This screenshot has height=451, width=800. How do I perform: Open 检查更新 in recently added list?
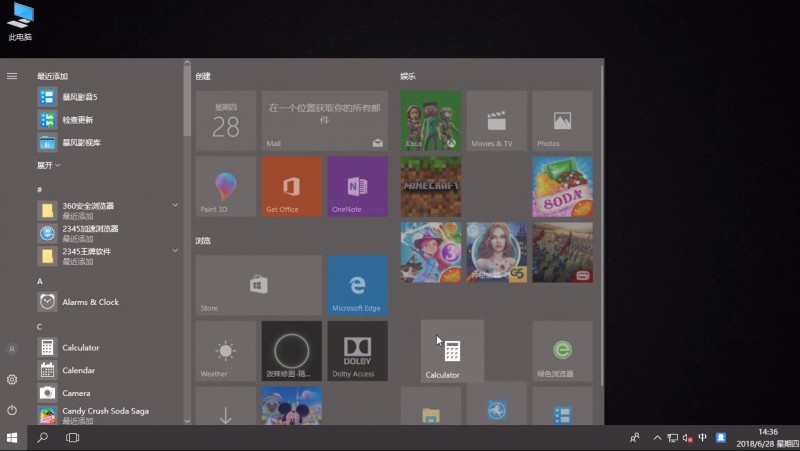point(108,120)
